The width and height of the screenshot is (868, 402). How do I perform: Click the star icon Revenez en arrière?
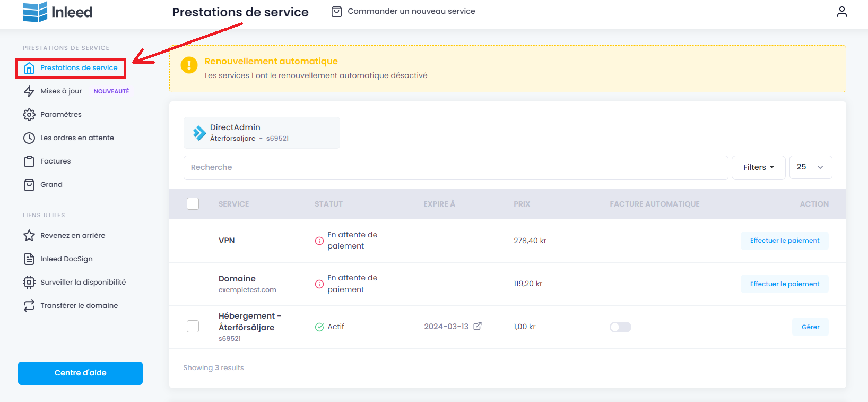click(29, 235)
